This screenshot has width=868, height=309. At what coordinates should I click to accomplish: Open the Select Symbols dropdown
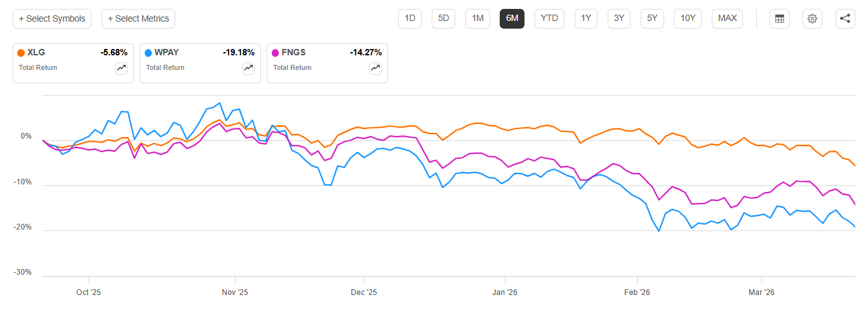pos(52,18)
